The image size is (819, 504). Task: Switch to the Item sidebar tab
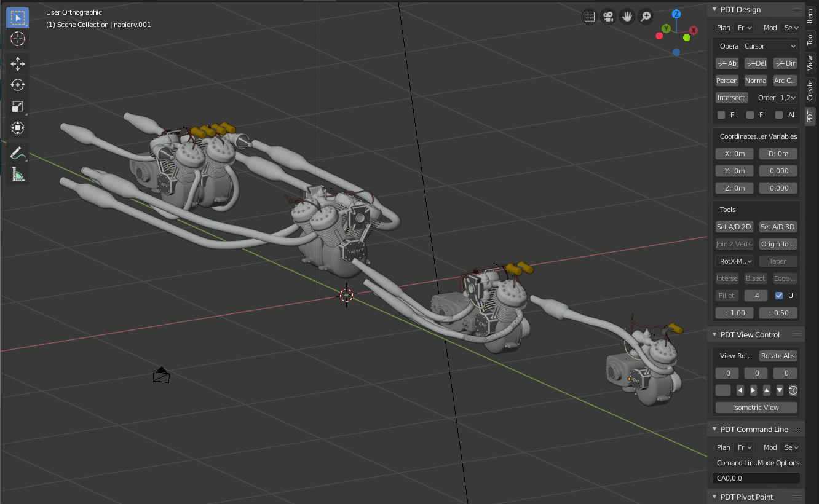pos(810,16)
